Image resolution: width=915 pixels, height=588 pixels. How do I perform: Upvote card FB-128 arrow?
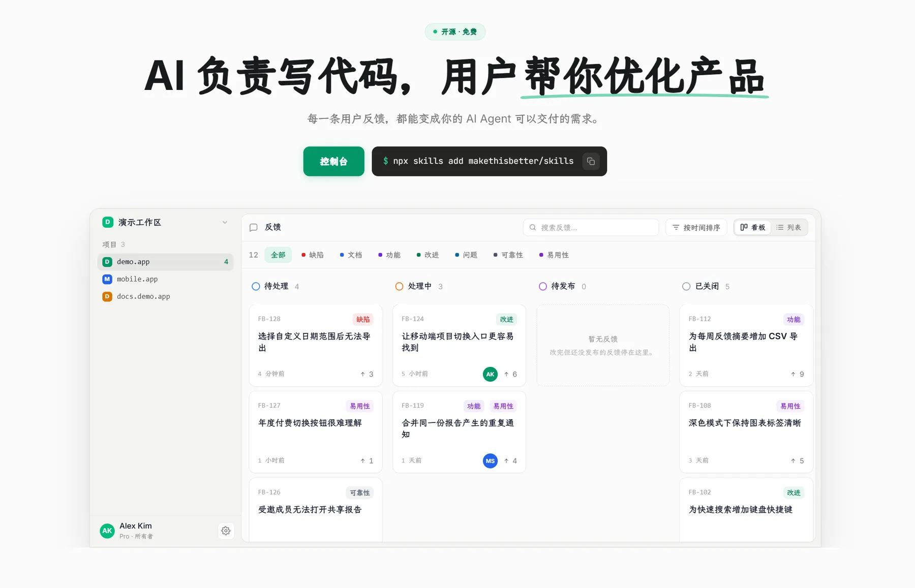[362, 374]
